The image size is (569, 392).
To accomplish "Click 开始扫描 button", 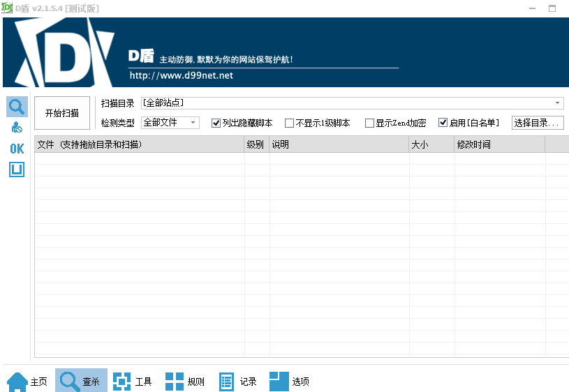I will 62,113.
